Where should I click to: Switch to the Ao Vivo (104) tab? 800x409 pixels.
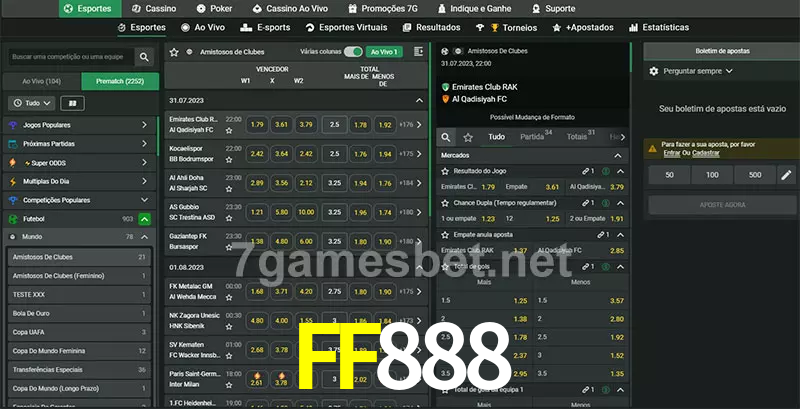click(41, 80)
